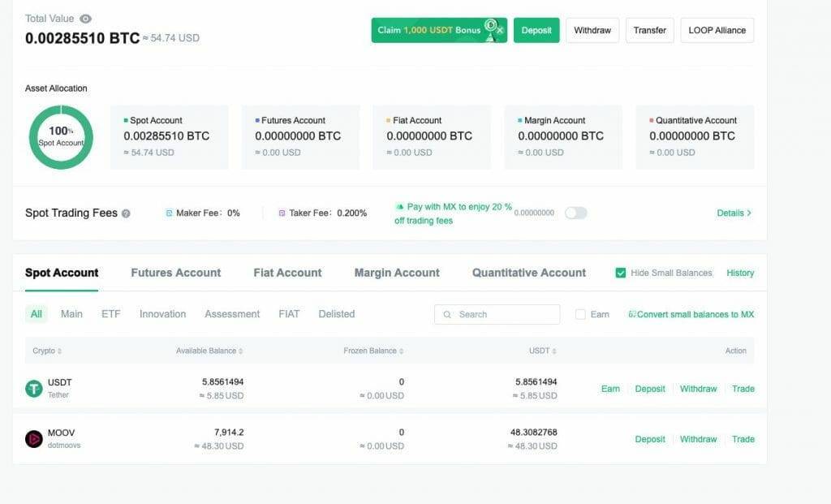Select the Main filter tab
The height and width of the screenshot is (504, 831).
pos(71,314)
